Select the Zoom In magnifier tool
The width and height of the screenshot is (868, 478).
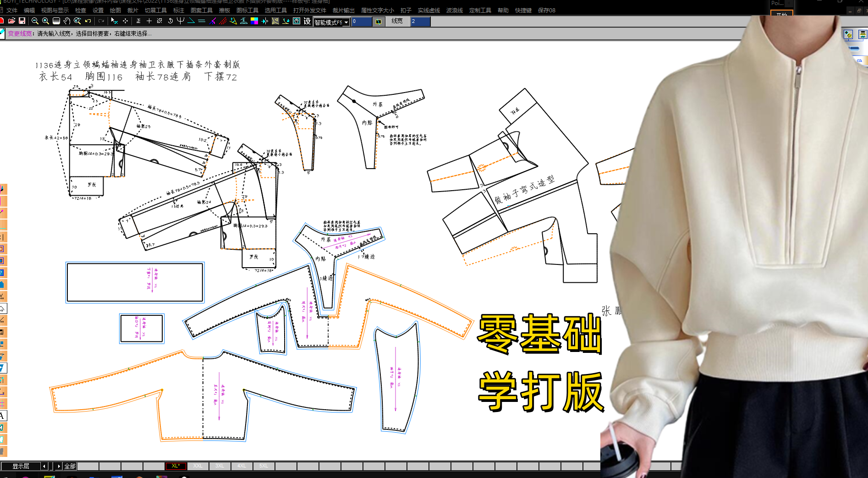[45, 21]
